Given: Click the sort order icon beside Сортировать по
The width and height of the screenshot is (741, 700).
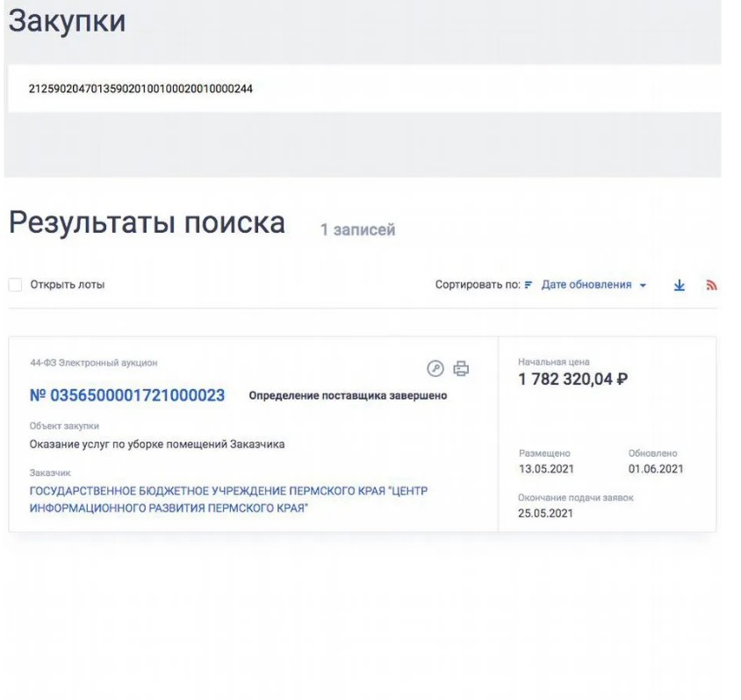Looking at the screenshot, I should point(528,285).
